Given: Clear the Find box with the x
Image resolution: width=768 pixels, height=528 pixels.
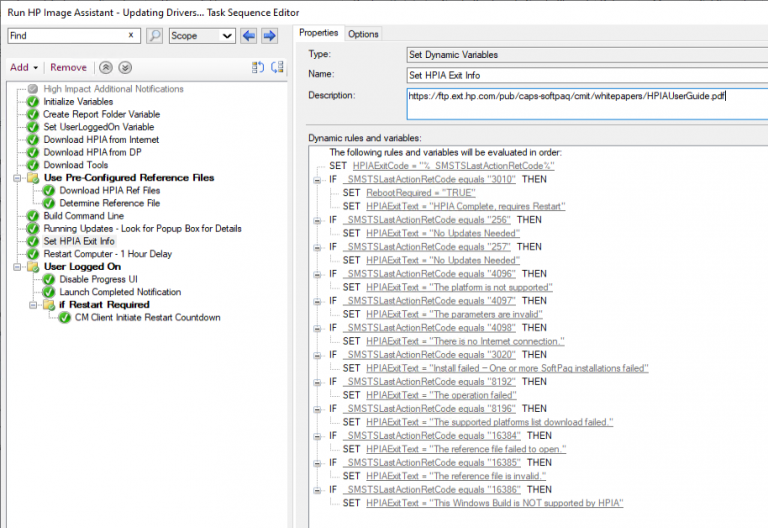Looking at the screenshot, I should 132,35.
